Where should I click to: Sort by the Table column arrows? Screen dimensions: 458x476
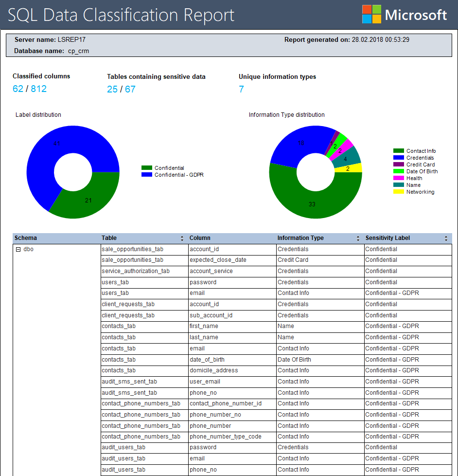tap(182, 238)
